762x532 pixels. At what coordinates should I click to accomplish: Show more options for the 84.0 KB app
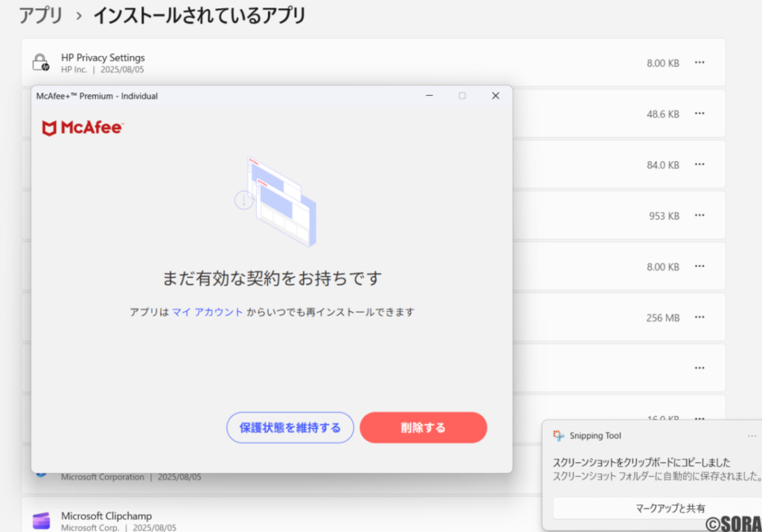[x=699, y=164]
